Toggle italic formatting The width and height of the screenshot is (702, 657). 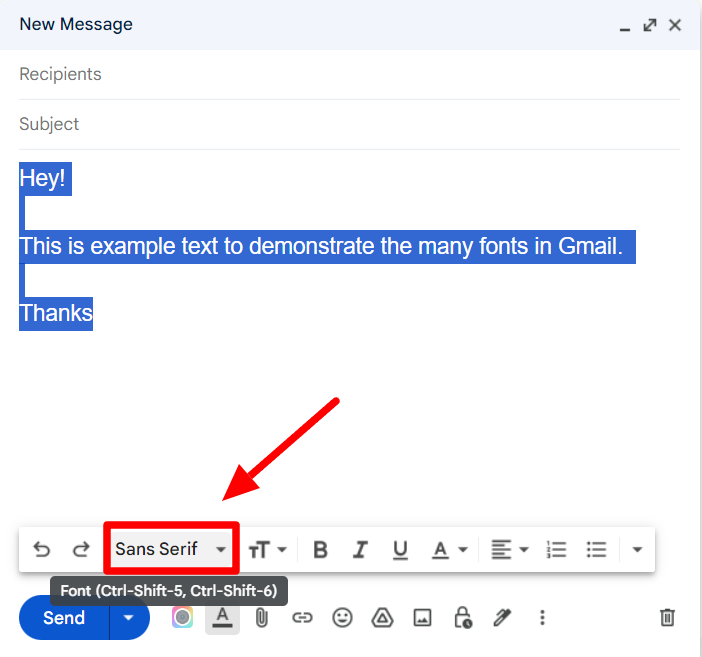360,550
